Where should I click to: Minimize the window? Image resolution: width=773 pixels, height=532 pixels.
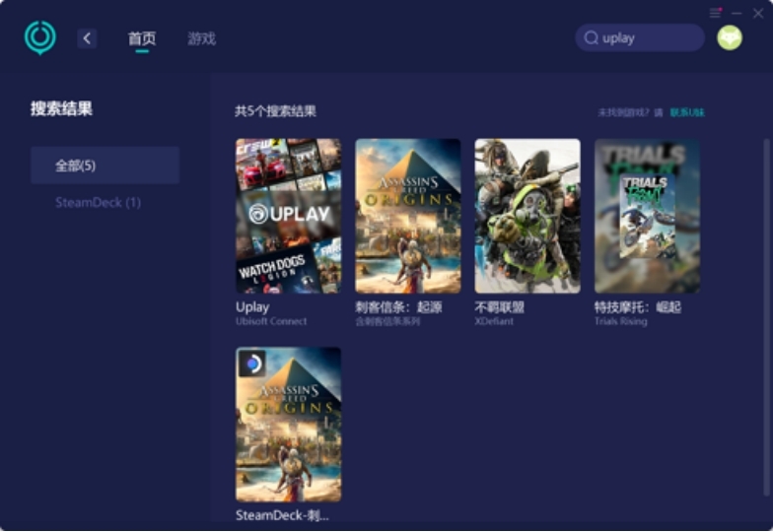coord(737,14)
